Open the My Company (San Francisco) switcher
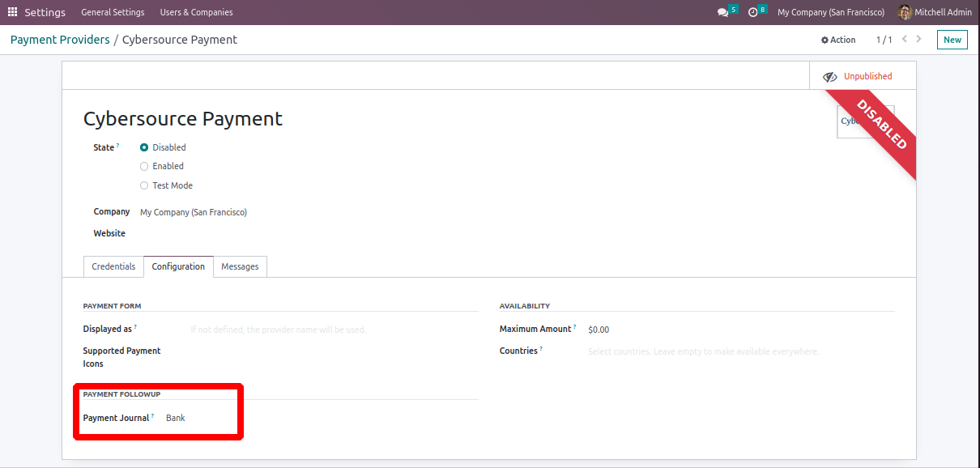The image size is (980, 468). click(831, 12)
